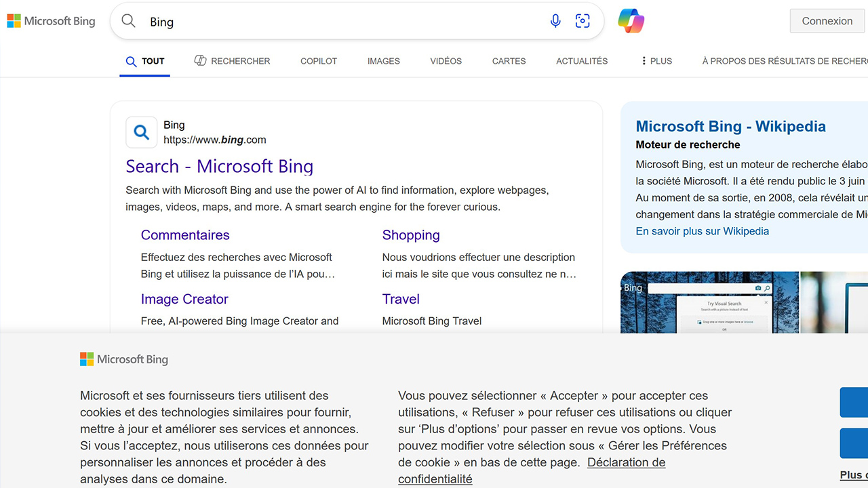The width and height of the screenshot is (868, 488).
Task: Click the Bing favicon beside the bing.com result
Action: click(141, 132)
